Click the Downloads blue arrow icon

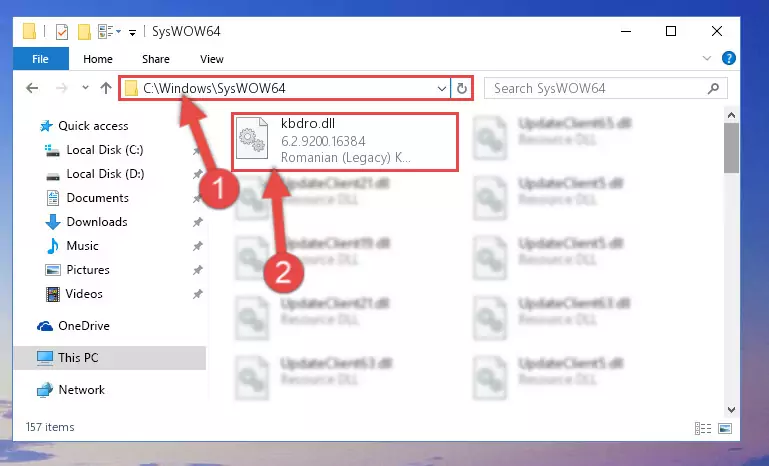52,222
